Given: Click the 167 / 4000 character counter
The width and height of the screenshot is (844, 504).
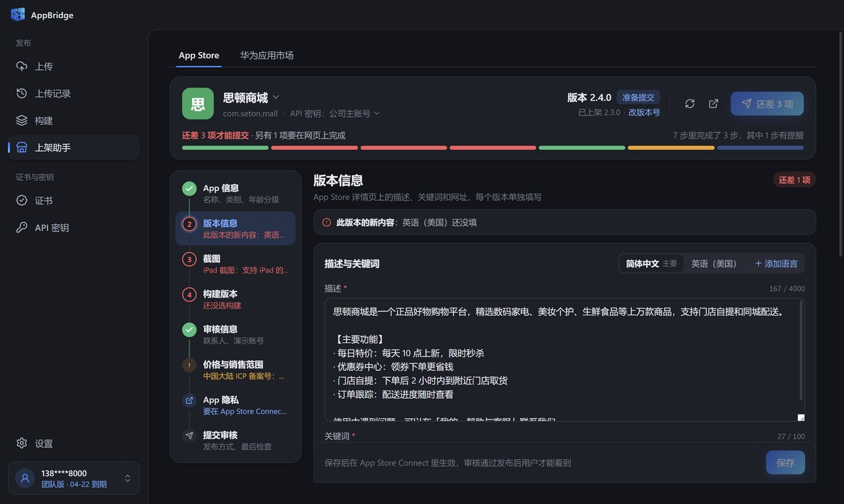Looking at the screenshot, I should (x=787, y=289).
